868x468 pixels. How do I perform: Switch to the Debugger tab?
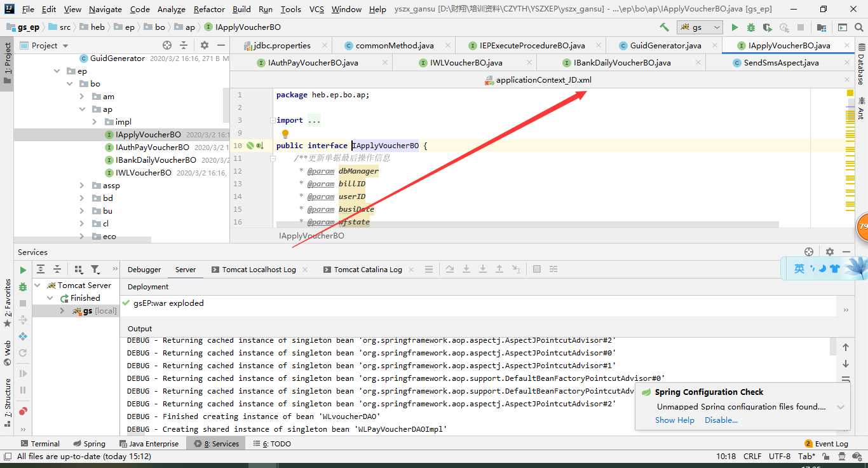pos(144,270)
